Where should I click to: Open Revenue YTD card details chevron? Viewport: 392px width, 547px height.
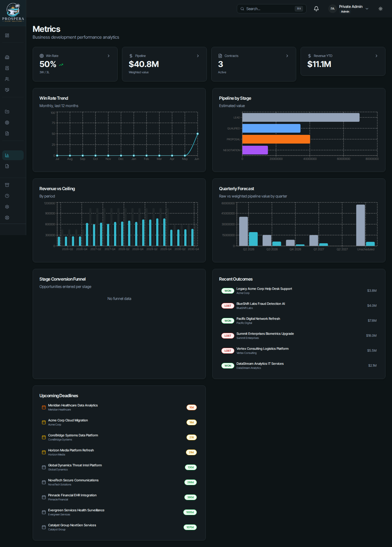pos(376,56)
